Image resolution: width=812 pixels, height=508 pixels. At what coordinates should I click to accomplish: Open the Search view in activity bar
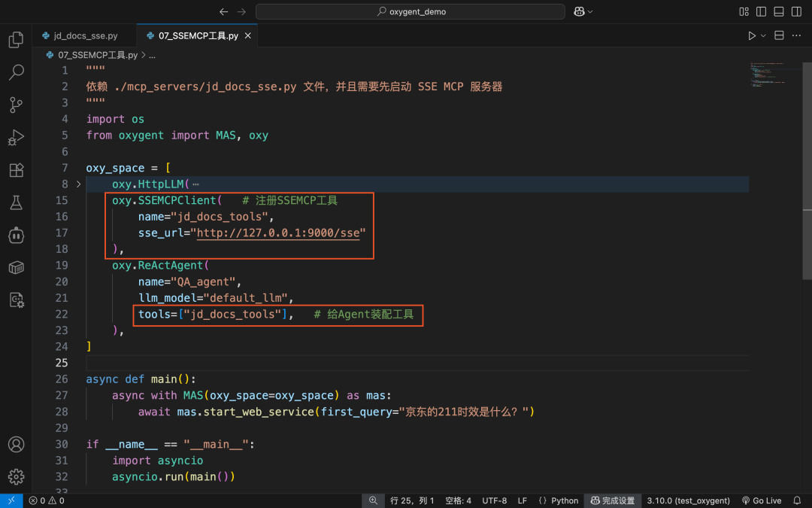(x=16, y=72)
